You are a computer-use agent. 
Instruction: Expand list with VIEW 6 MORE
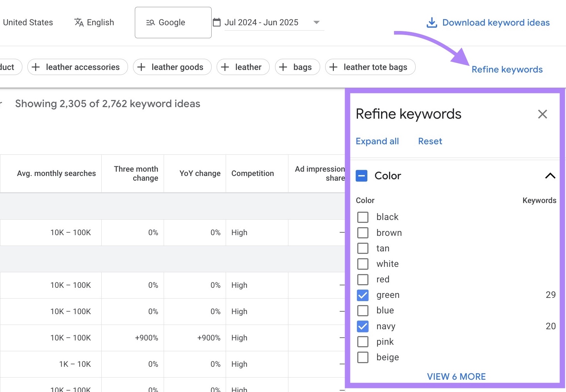click(x=456, y=376)
